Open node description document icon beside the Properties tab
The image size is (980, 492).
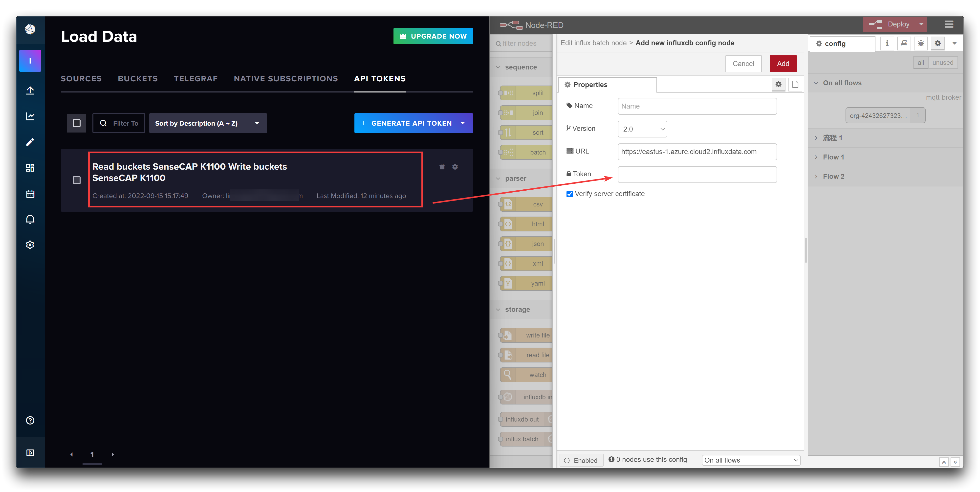pos(795,85)
